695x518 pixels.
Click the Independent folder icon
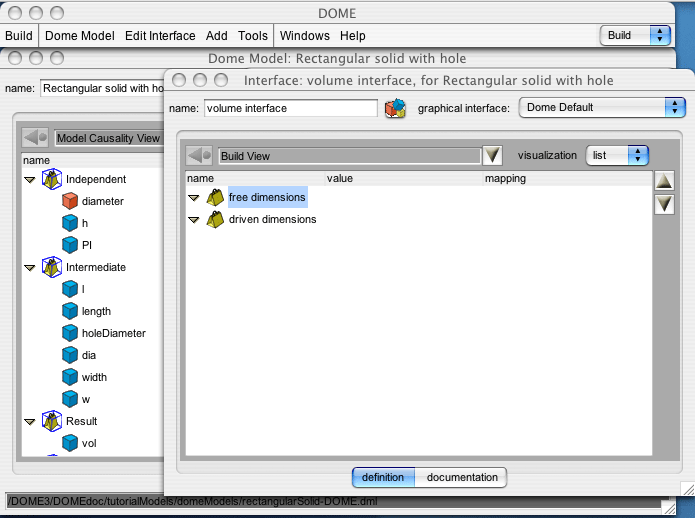(51, 179)
